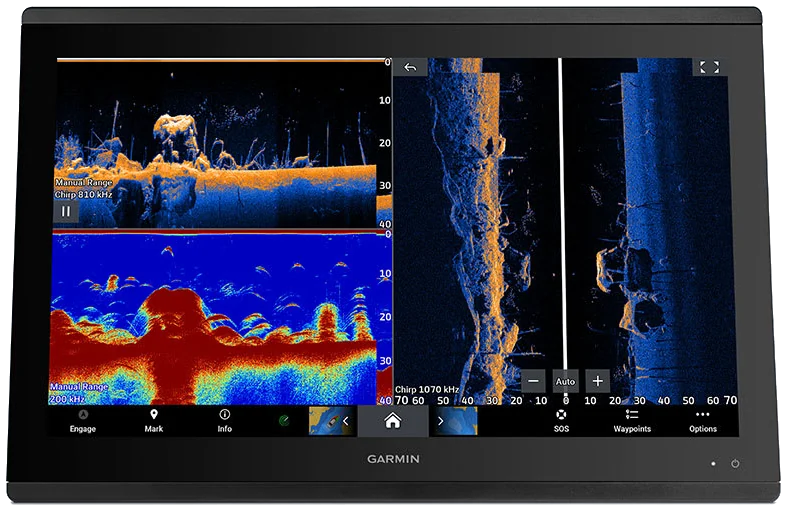Image resolution: width=787 pixels, height=511 pixels.
Task: Tap 'Manual Range' on the 200 kHz sonar panel
Action: coord(79,387)
